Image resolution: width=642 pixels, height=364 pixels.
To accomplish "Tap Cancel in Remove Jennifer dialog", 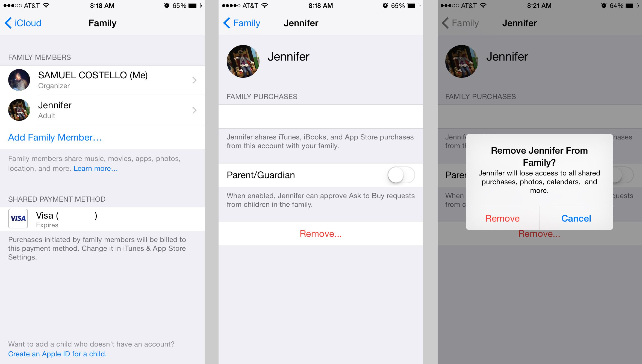I will pos(576,218).
